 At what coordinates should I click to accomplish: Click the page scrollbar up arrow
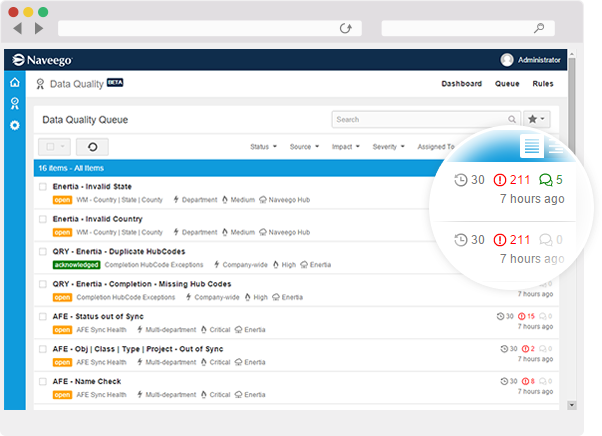point(572,54)
